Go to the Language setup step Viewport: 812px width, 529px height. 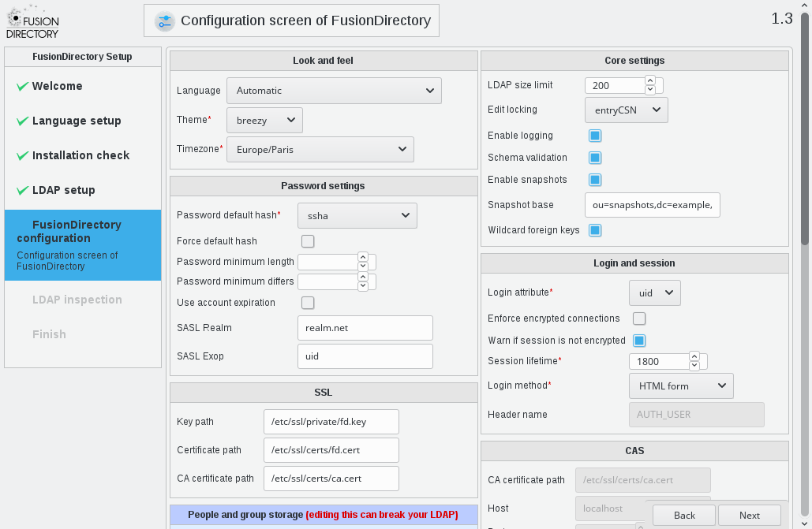coord(77,121)
